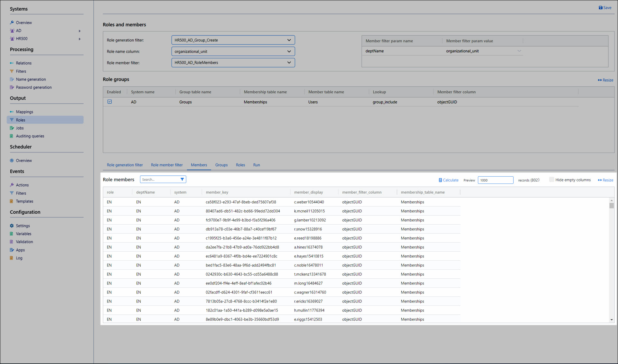The image size is (618, 364).
Task: Switch to the Groups tab
Action: tap(221, 165)
